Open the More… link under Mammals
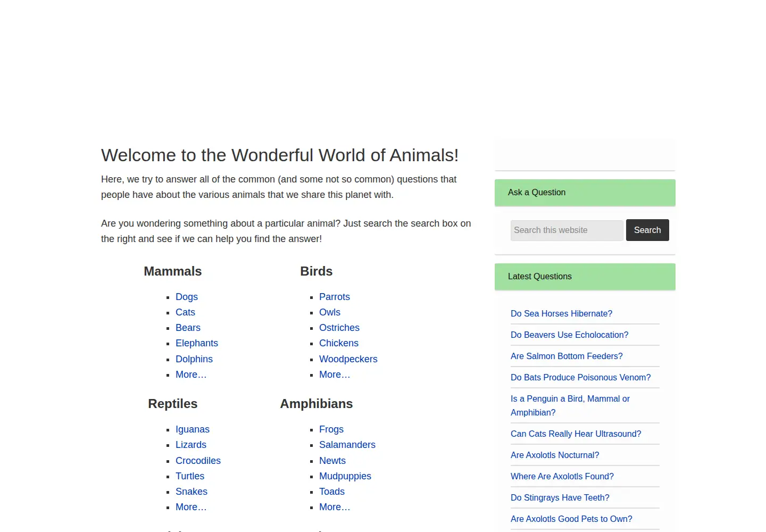 click(x=191, y=375)
